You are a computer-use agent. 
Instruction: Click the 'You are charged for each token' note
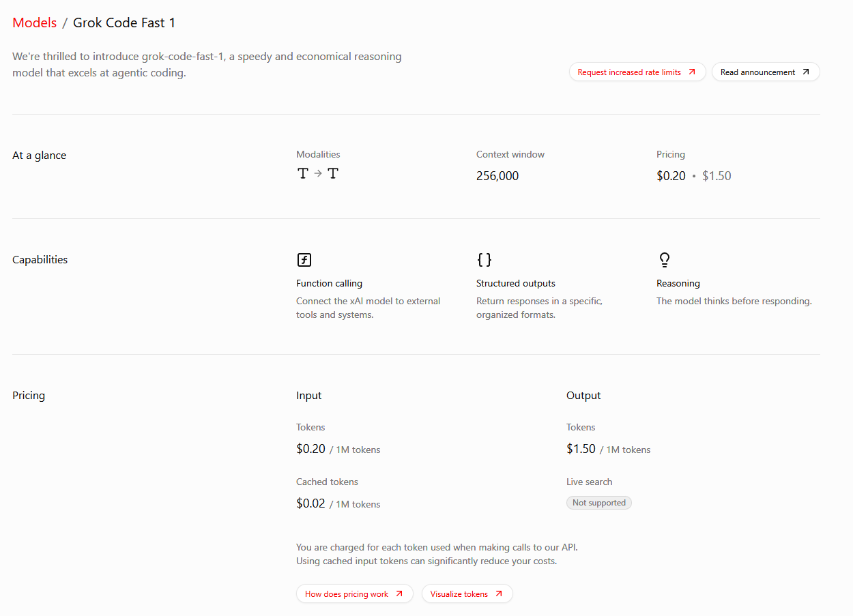(x=437, y=554)
